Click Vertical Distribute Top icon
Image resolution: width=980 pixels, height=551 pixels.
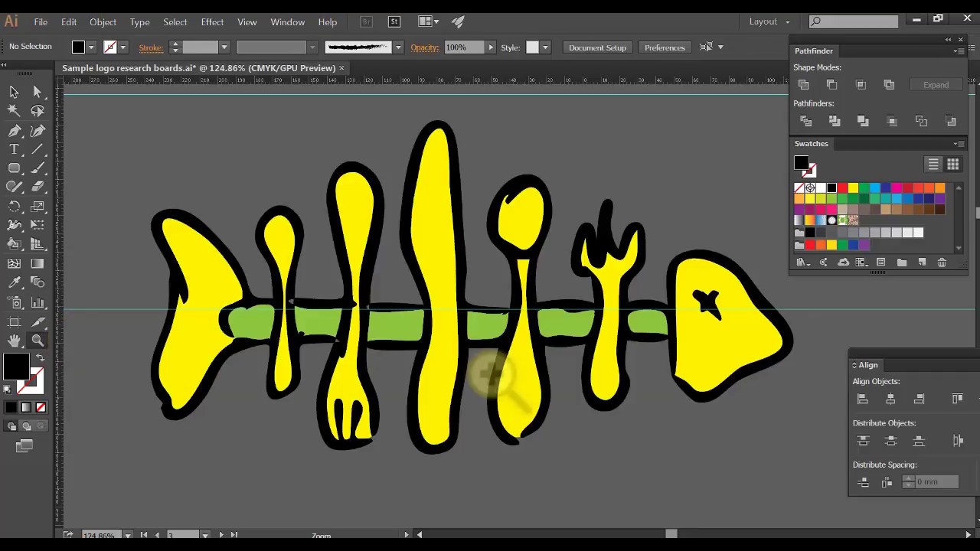pos(863,441)
